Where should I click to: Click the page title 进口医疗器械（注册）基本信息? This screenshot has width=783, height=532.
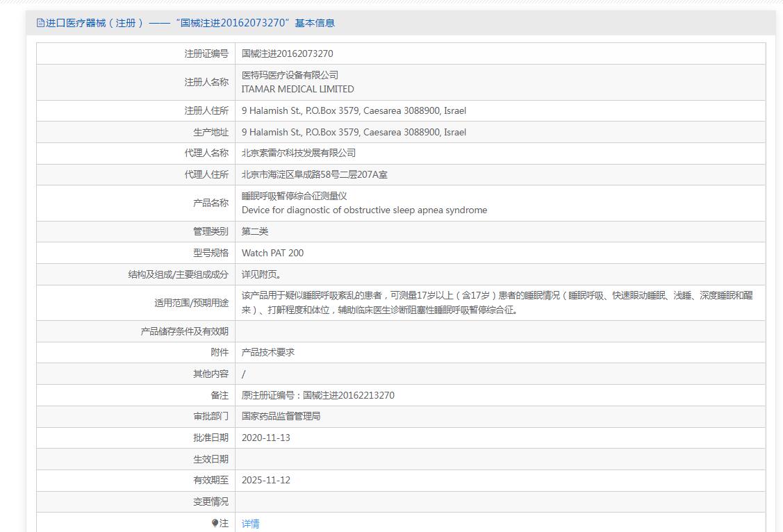(190, 23)
